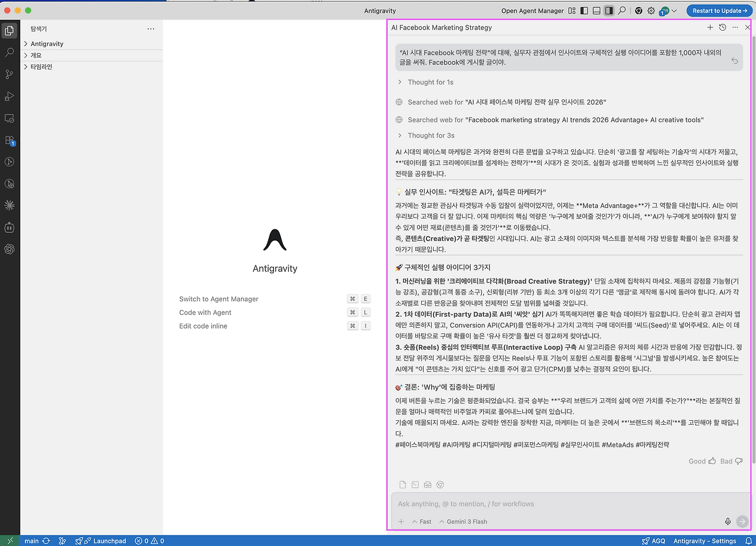Open the ChatGPT icon in the activity bar
The width and height of the screenshot is (756, 546).
tap(9, 249)
